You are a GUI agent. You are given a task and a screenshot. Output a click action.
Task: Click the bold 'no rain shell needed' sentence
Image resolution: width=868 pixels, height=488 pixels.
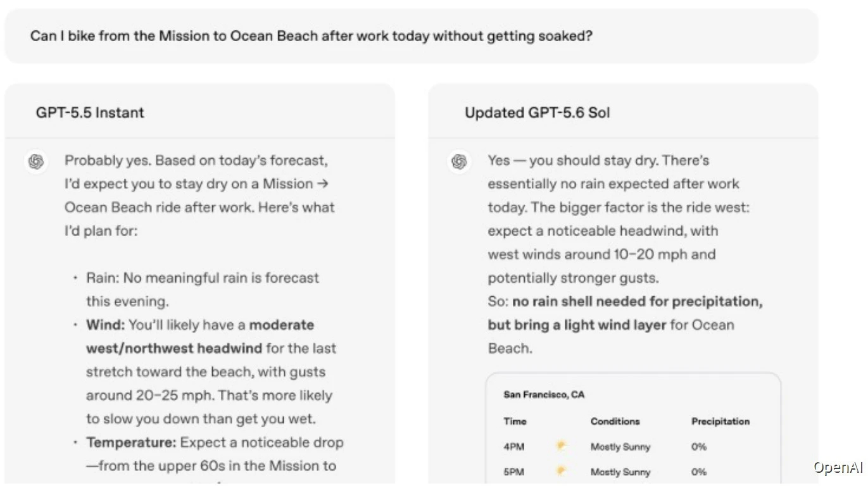click(x=625, y=313)
